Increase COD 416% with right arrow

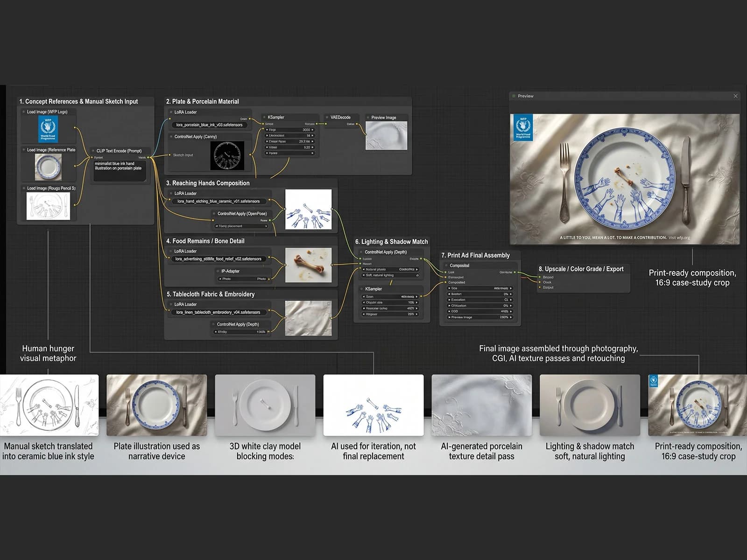[x=511, y=311]
